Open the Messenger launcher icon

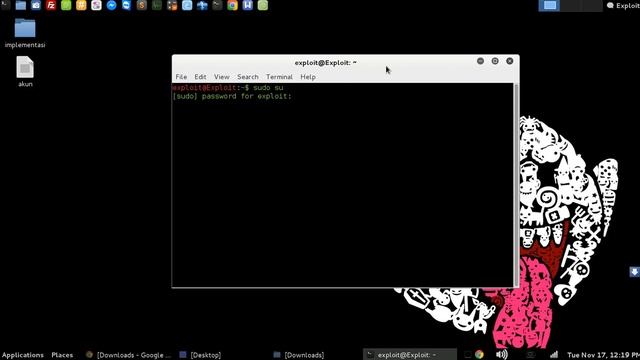pos(111,5)
